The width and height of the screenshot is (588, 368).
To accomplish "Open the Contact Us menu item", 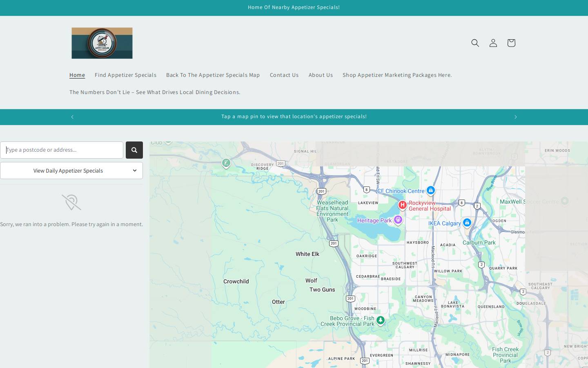I will (284, 75).
